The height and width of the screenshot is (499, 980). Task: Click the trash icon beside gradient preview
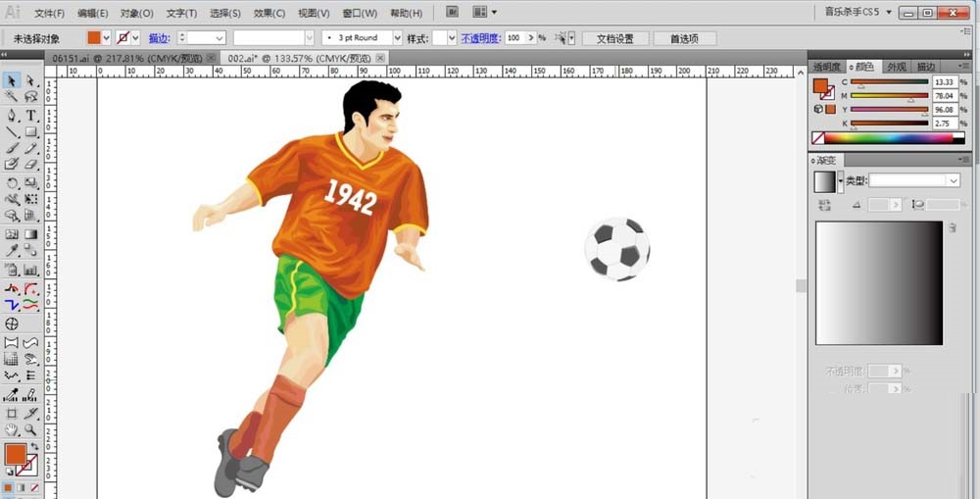952,227
